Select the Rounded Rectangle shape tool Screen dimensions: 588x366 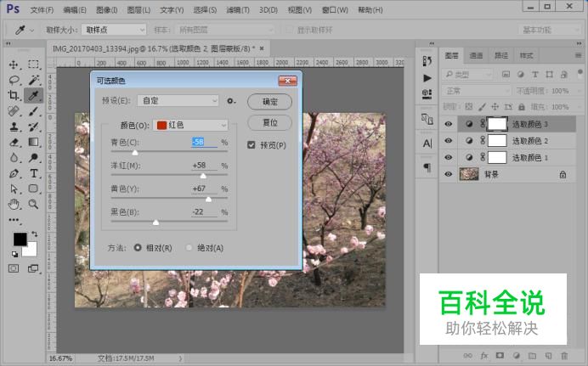33,189
